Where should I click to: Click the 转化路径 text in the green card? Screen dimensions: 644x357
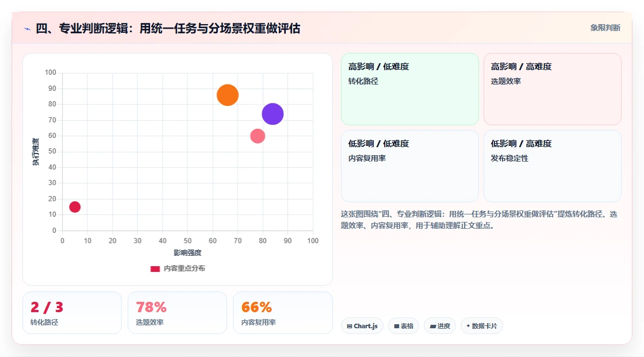pos(363,81)
